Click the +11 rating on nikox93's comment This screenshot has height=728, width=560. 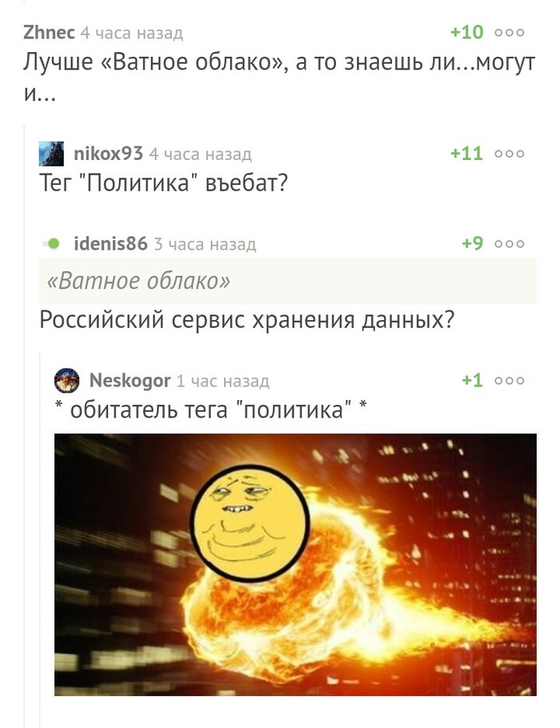pyautogui.click(x=467, y=154)
